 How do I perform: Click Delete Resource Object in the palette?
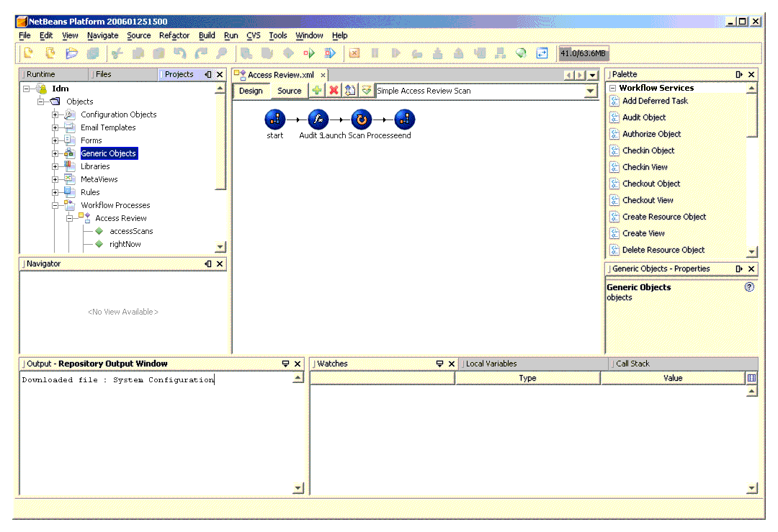663,250
